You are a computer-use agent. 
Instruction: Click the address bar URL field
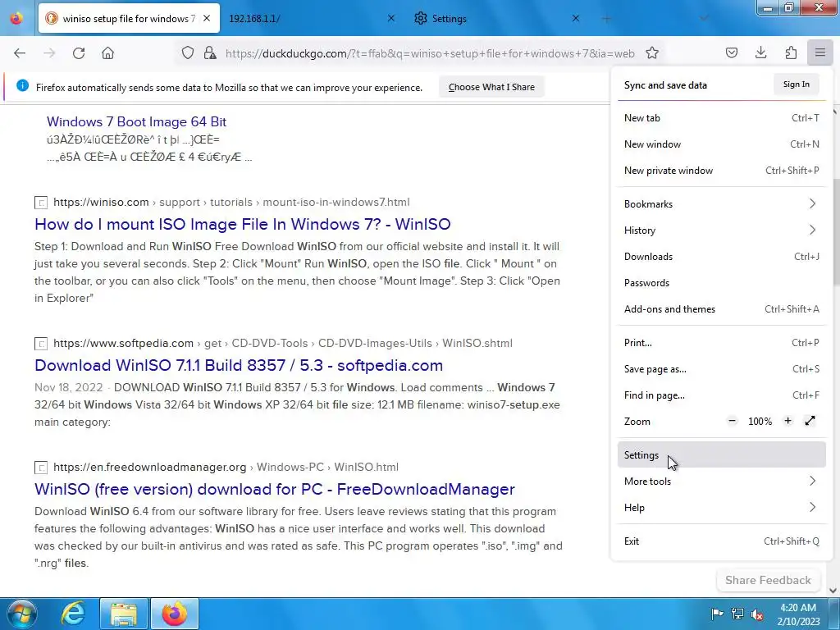(x=430, y=53)
